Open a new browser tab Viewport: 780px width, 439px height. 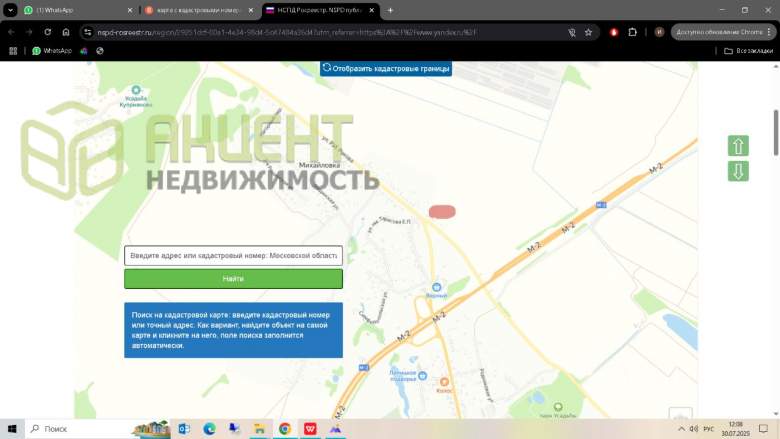click(390, 10)
